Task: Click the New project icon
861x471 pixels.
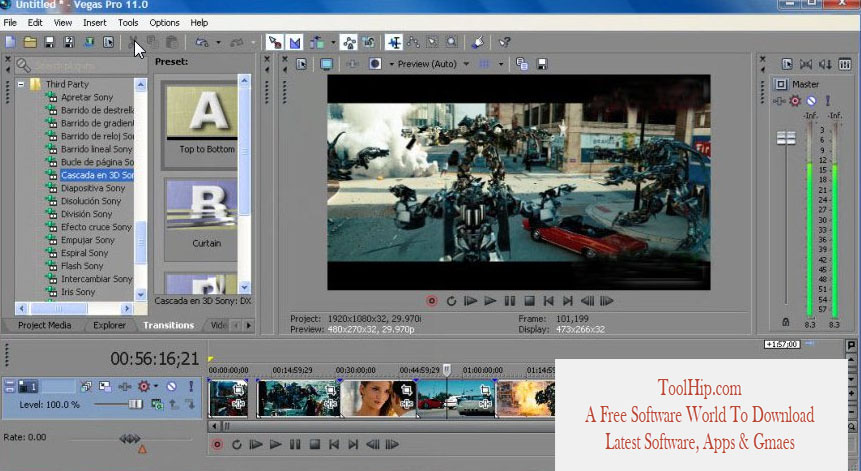Action: (10, 42)
